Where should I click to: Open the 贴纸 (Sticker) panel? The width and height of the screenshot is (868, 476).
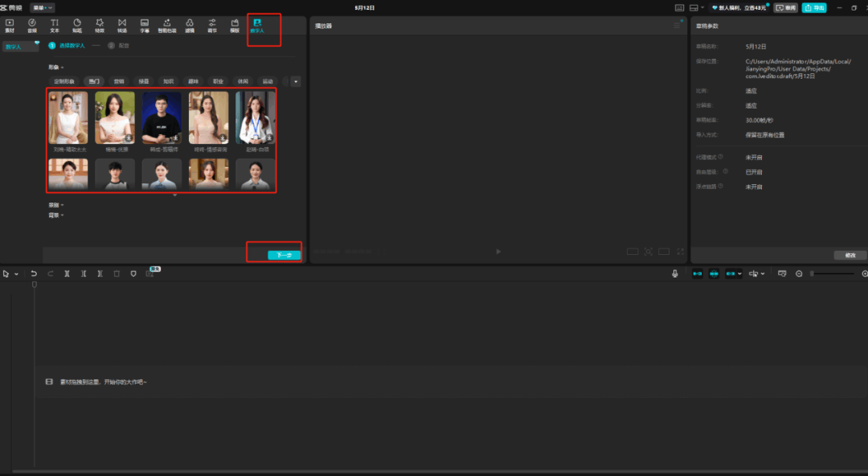(77, 25)
